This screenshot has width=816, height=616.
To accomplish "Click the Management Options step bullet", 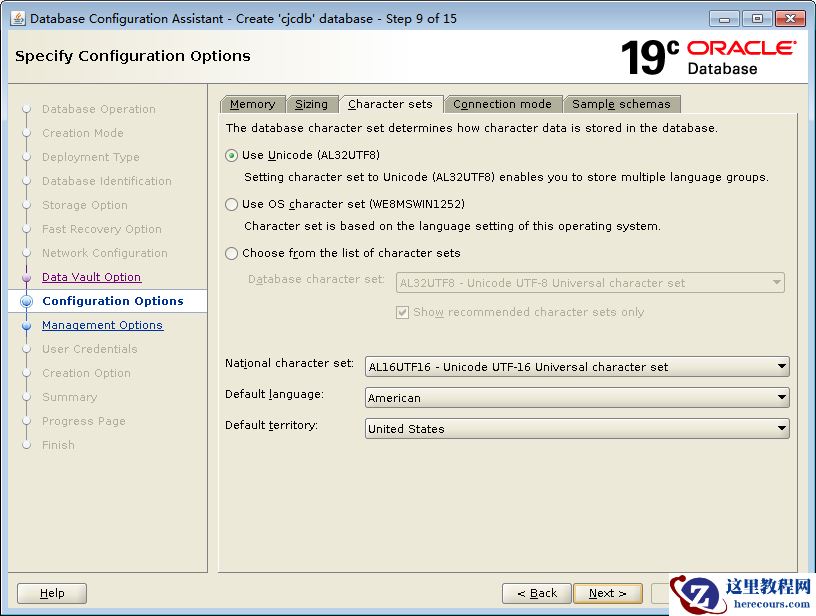I will coord(27,325).
